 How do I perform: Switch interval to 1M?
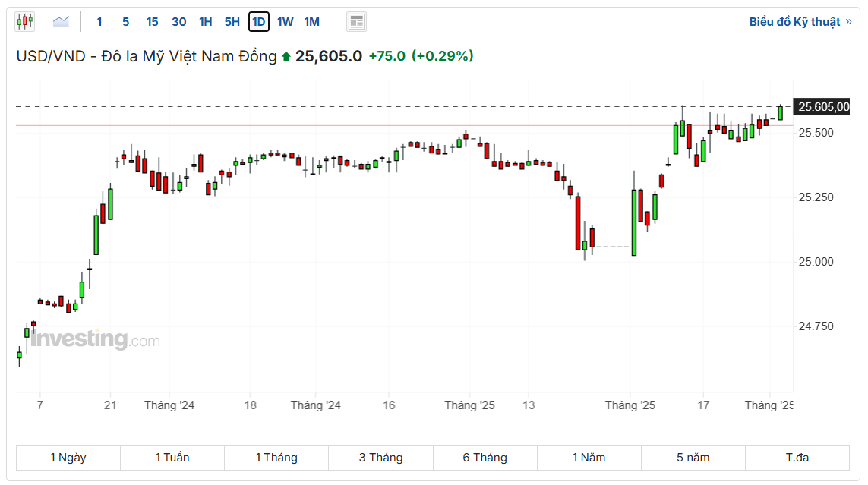pyautogui.click(x=311, y=21)
